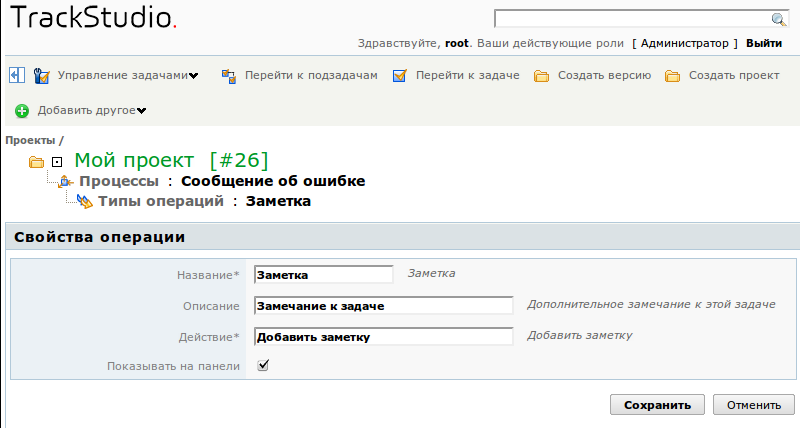Click the task management icon in toolbar
Image resolution: width=800 pixels, height=428 pixels.
click(42, 76)
